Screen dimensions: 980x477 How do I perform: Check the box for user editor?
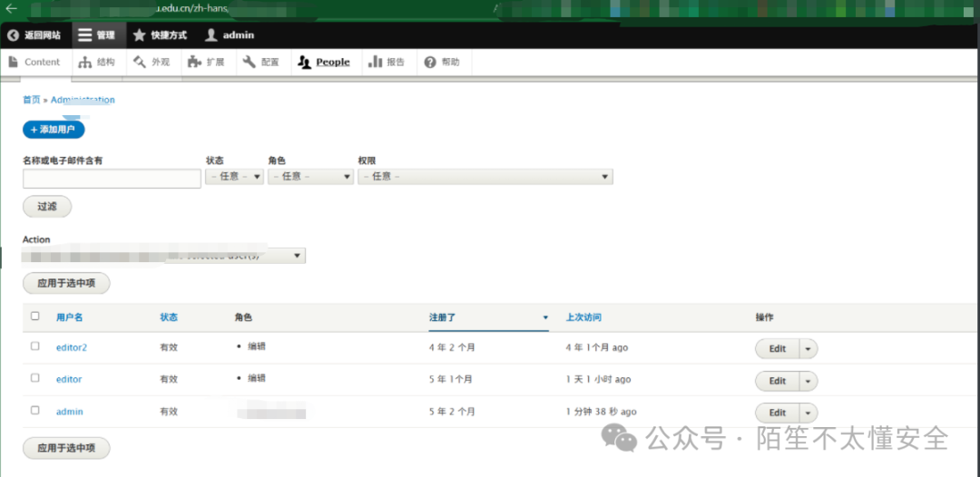[35, 378]
